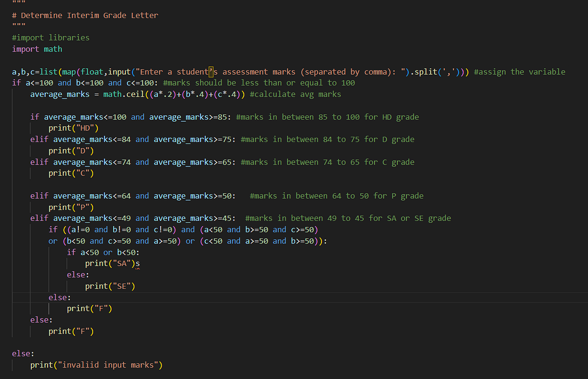Viewport: 588px width, 379px height.
Task: Select the stray 's' after print("SA")
Action: click(x=139, y=264)
